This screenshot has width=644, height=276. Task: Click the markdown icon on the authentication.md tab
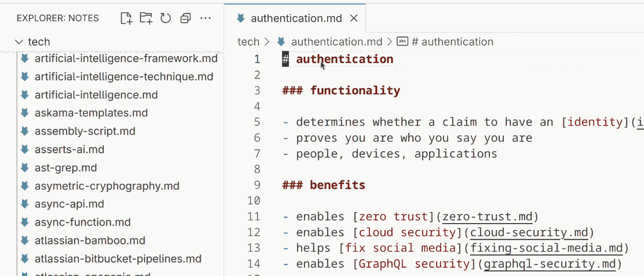coord(240,18)
